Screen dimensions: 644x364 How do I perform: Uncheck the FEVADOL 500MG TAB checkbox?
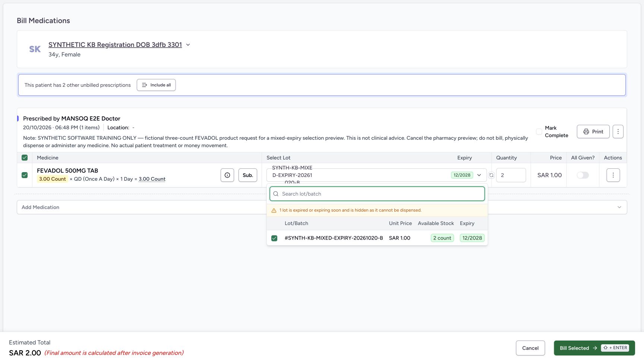pos(25,175)
